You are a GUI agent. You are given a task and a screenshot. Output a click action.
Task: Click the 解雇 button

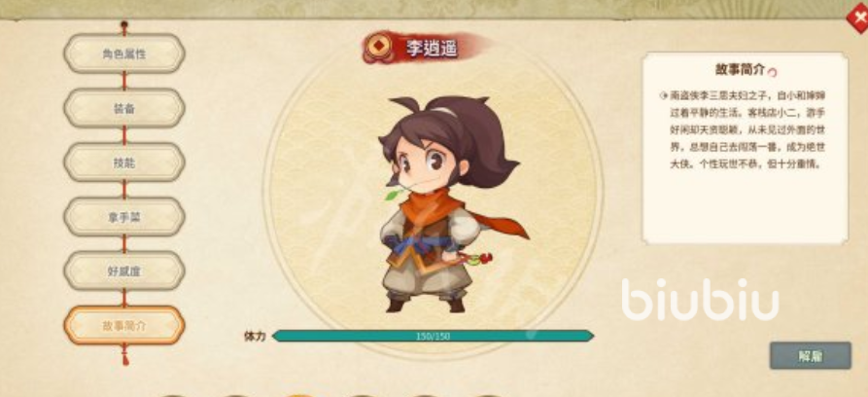[811, 355]
